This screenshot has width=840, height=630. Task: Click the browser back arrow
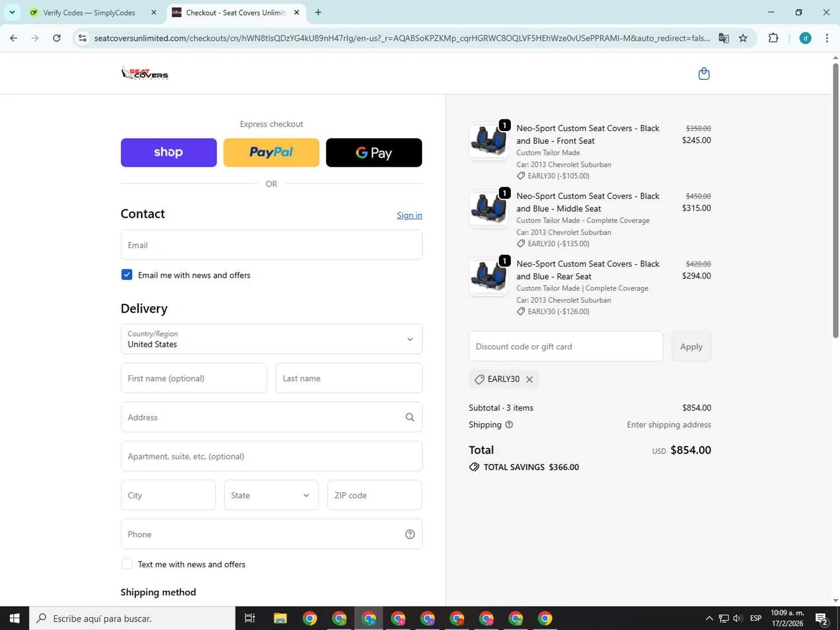[x=13, y=38]
